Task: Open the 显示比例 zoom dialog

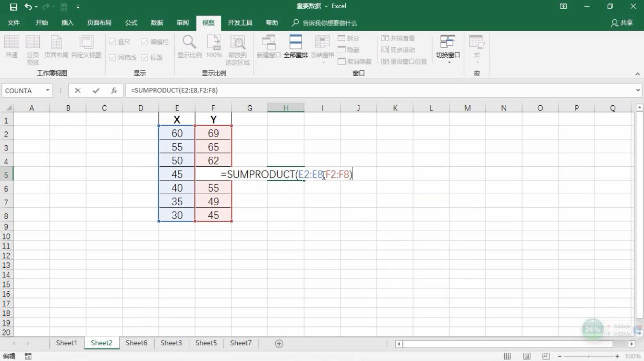Action: click(x=190, y=47)
